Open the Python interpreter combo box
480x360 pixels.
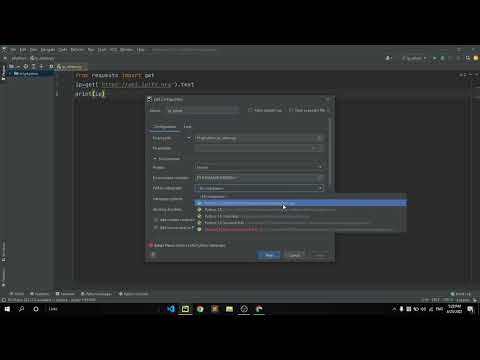259,188
